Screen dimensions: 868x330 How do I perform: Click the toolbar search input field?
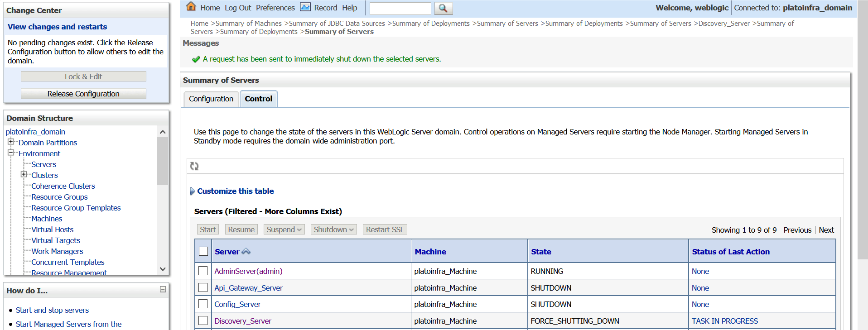coord(400,8)
